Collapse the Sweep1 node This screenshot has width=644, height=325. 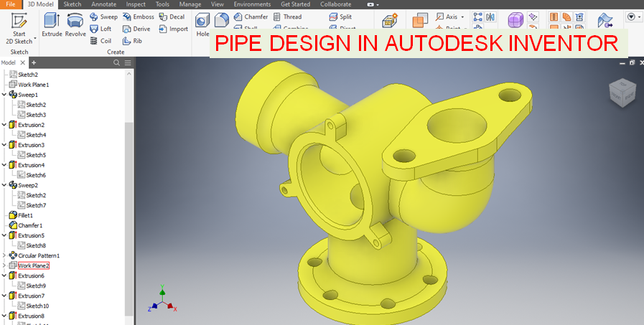click(4, 95)
